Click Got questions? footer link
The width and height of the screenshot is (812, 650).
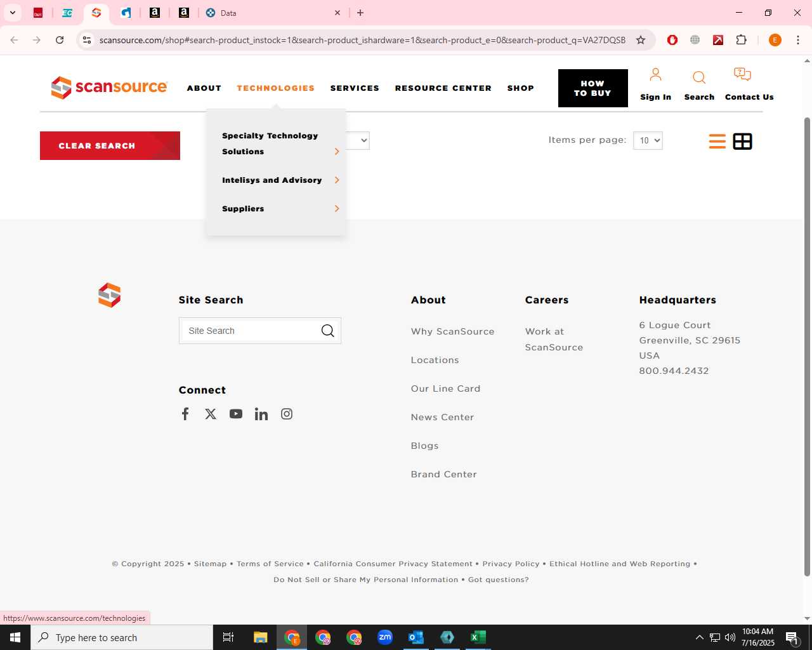[498, 580]
